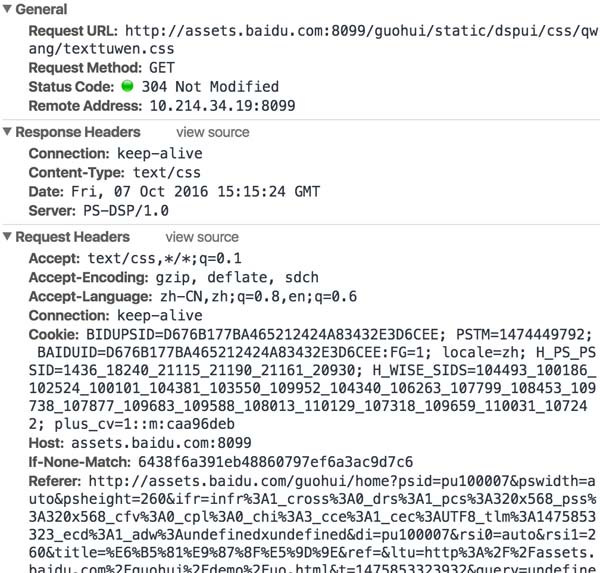The image size is (600, 573).
Task: Collapse the Response Headers section triangle
Action: pos(9,132)
